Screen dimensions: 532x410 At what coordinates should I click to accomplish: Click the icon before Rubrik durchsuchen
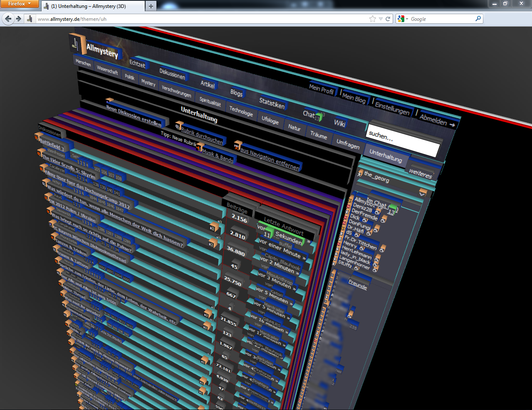coord(179,125)
